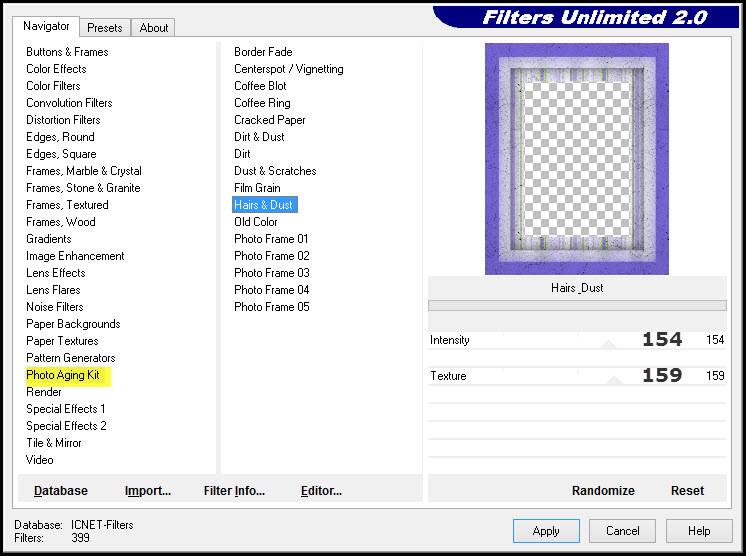
Task: Choose Lens Effects category
Action: tap(56, 273)
